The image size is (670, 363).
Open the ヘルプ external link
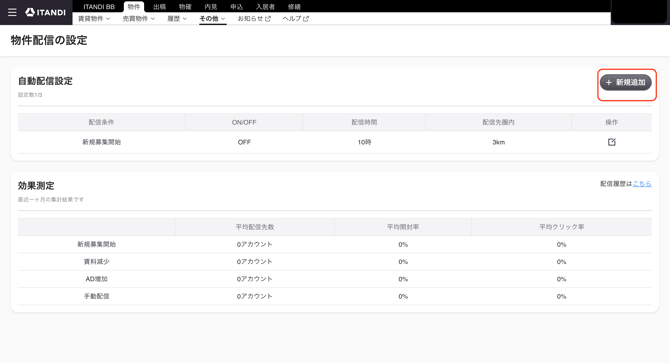pos(295,19)
